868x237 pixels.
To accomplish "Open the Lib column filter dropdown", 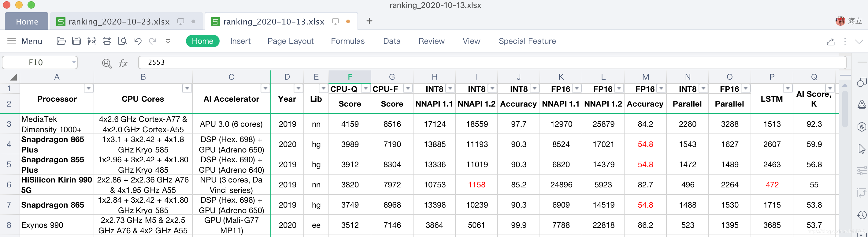I will [324, 88].
